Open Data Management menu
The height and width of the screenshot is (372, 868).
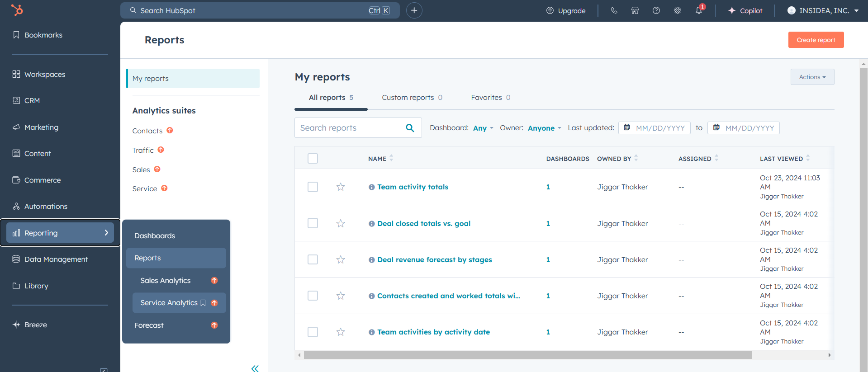pyautogui.click(x=50, y=259)
